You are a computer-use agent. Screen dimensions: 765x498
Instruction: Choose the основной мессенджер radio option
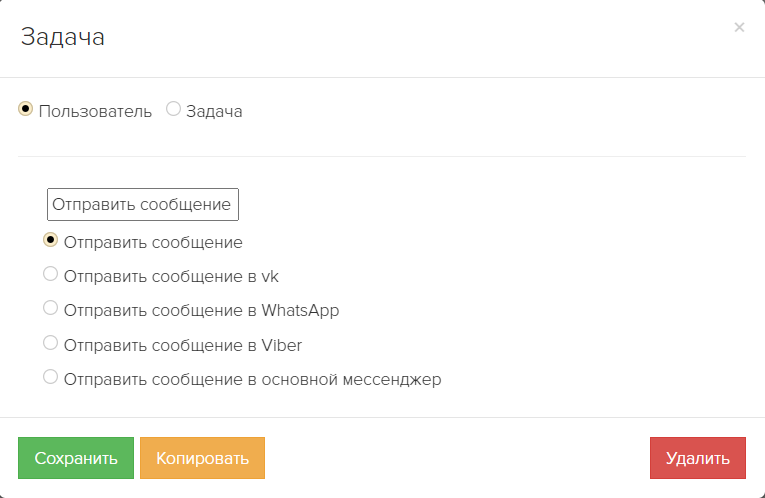(x=50, y=377)
